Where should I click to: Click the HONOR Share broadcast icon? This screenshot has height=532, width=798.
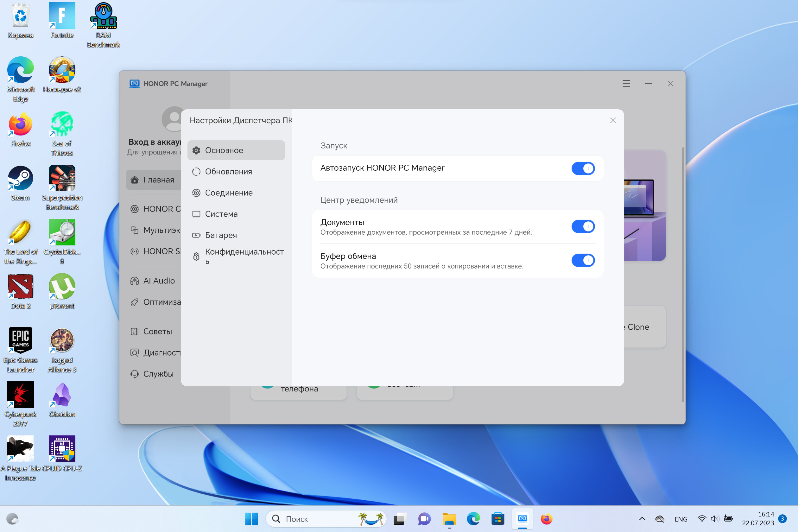coord(135,251)
